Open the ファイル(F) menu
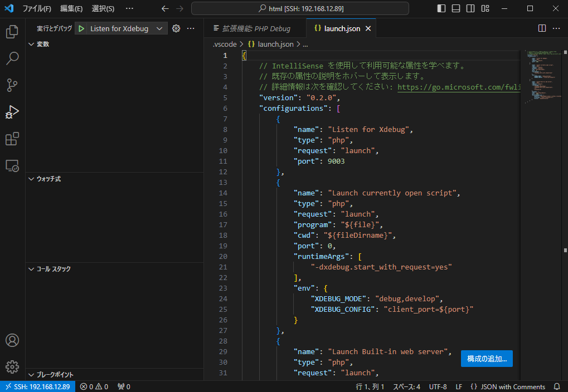The width and height of the screenshot is (568, 392). [37, 8]
